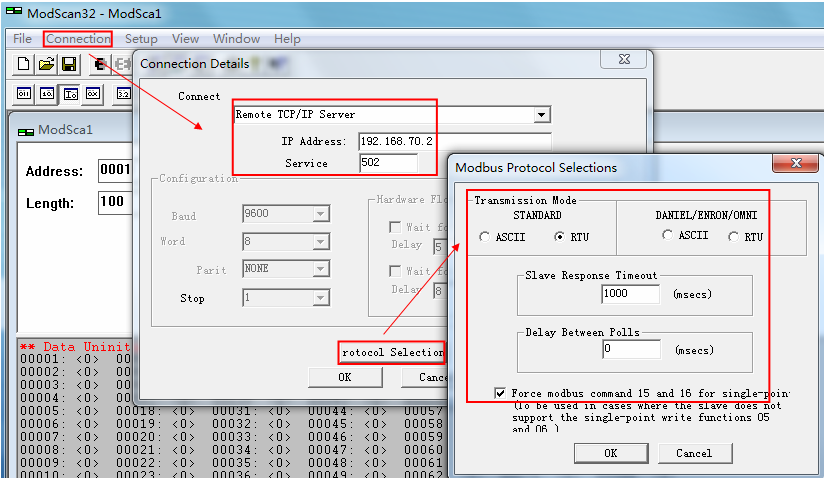The width and height of the screenshot is (824, 480).
Task: Open the Setup menu
Action: coord(141,39)
